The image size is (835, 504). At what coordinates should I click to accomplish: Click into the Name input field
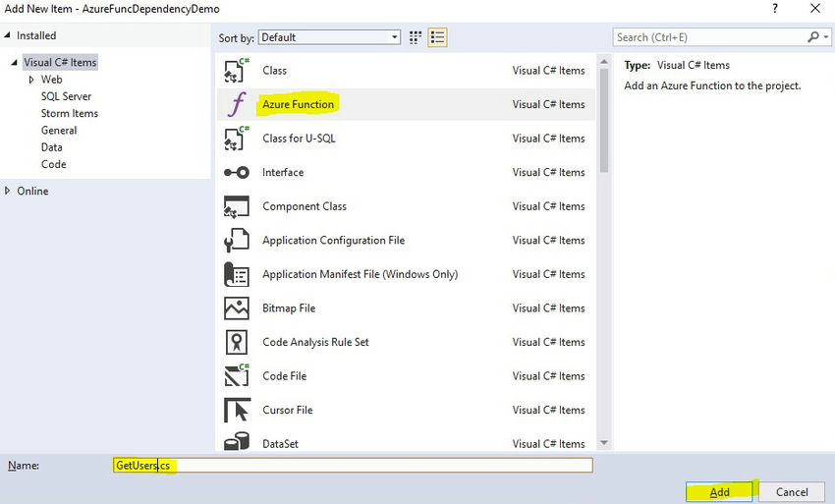pyautogui.click(x=353, y=465)
